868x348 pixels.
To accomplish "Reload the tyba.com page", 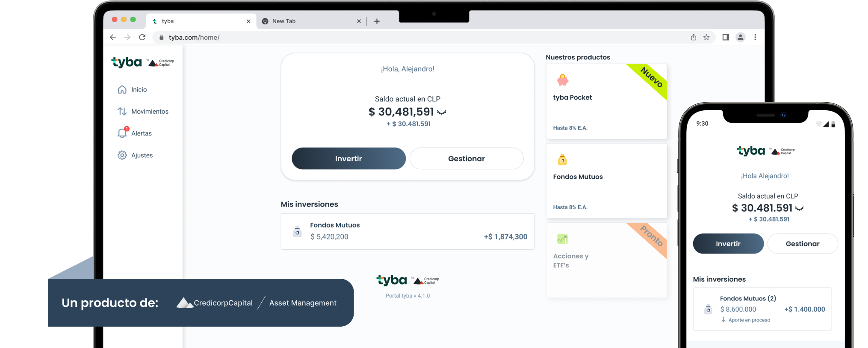I will pos(142,37).
